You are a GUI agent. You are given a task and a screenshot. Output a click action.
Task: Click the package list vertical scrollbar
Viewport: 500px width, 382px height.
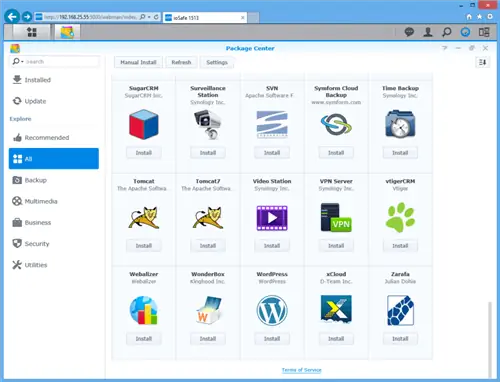pyautogui.click(x=489, y=339)
